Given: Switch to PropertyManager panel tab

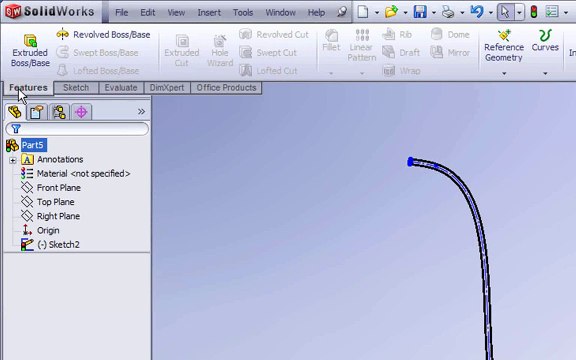Looking at the screenshot, I should (36, 112).
